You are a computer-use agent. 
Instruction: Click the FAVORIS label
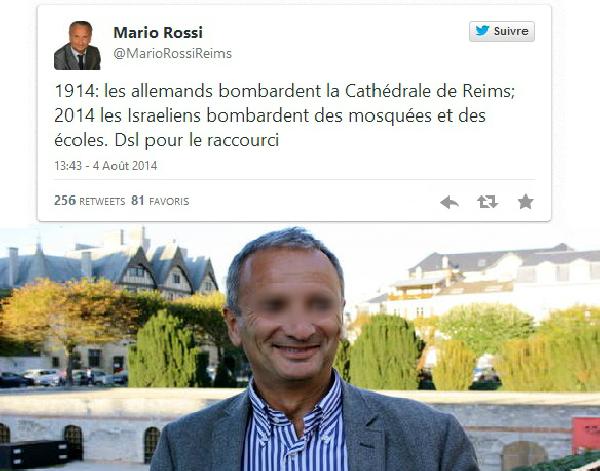[169, 202]
